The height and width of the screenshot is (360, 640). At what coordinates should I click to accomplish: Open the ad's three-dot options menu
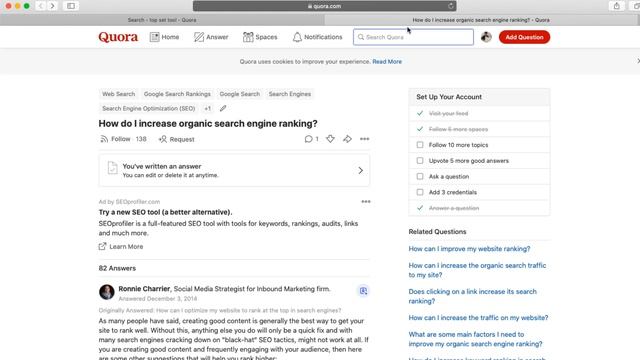(x=366, y=202)
